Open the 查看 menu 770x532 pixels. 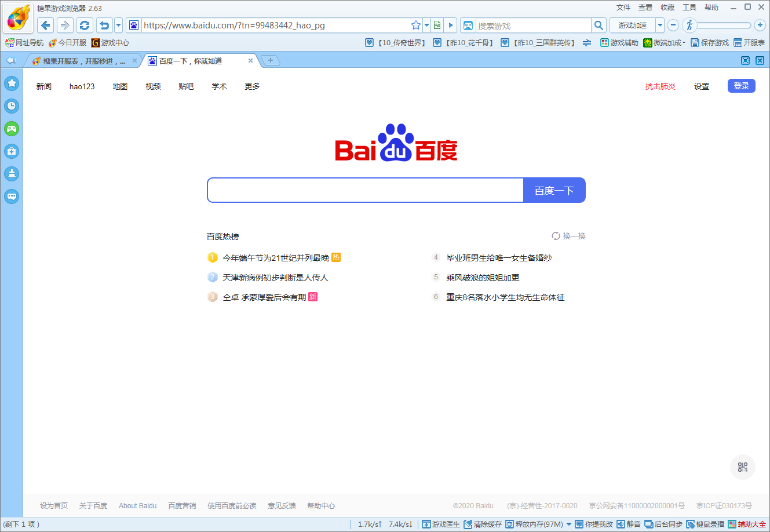645,8
